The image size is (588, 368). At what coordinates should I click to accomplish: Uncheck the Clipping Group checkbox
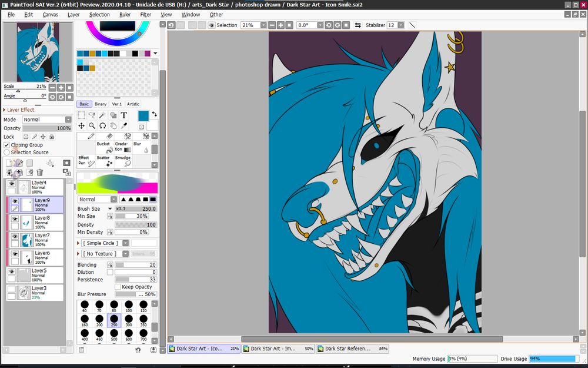[x=7, y=145]
